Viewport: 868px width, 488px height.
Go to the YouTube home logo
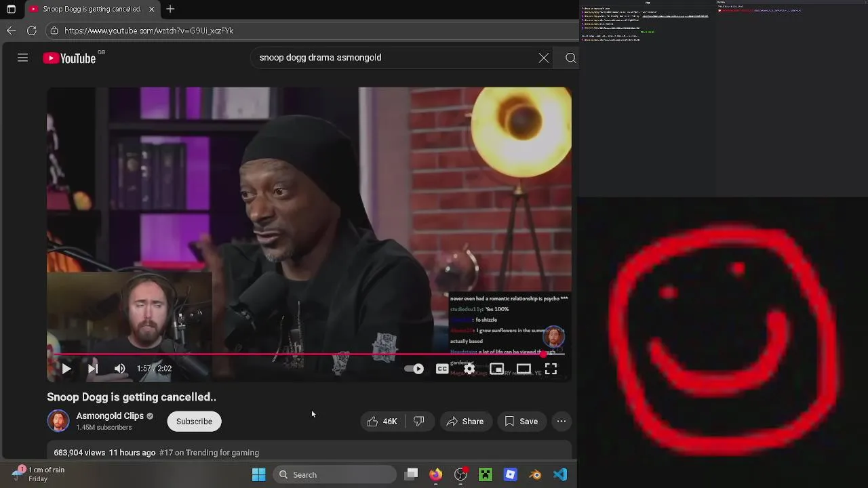pos(70,58)
